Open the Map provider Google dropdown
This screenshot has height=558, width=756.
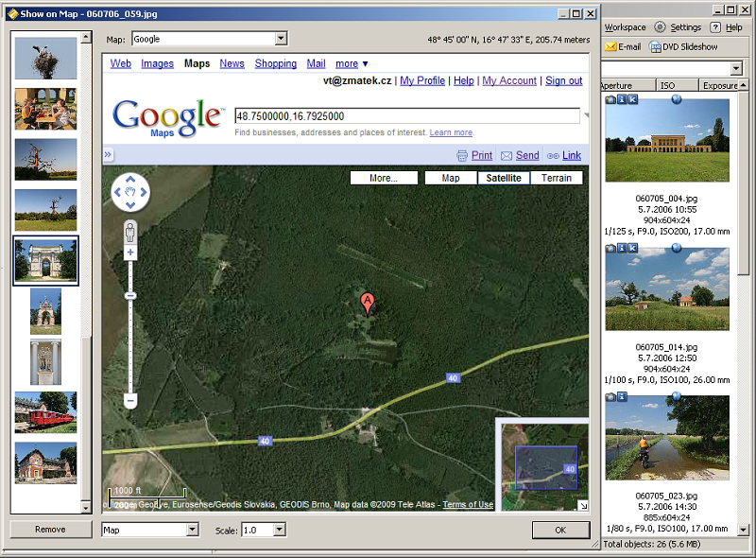[x=281, y=39]
